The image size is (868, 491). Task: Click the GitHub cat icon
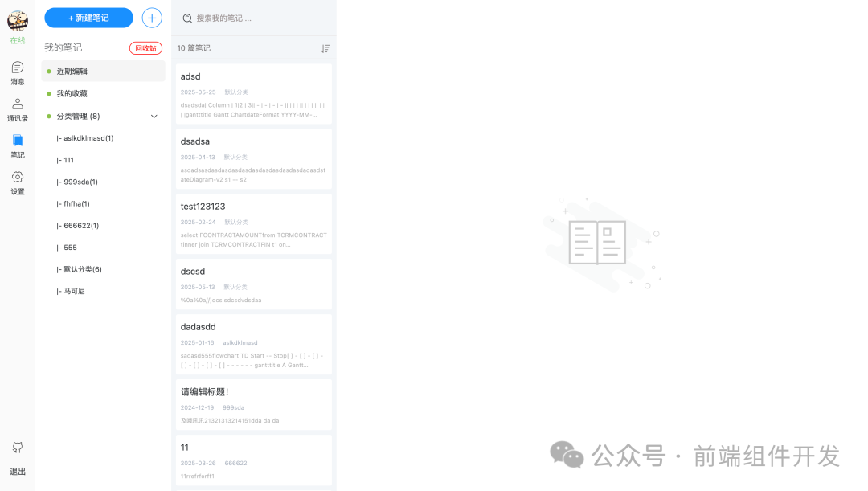pos(18,448)
